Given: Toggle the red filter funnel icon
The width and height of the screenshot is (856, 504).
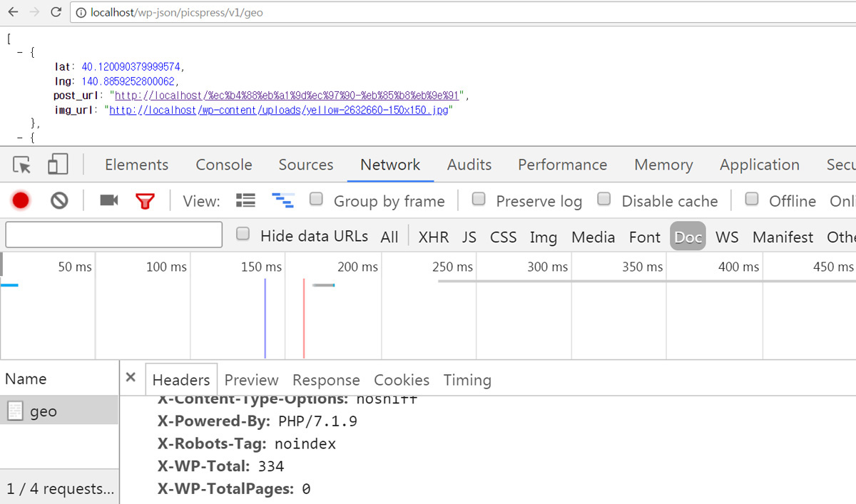Looking at the screenshot, I should (x=145, y=201).
